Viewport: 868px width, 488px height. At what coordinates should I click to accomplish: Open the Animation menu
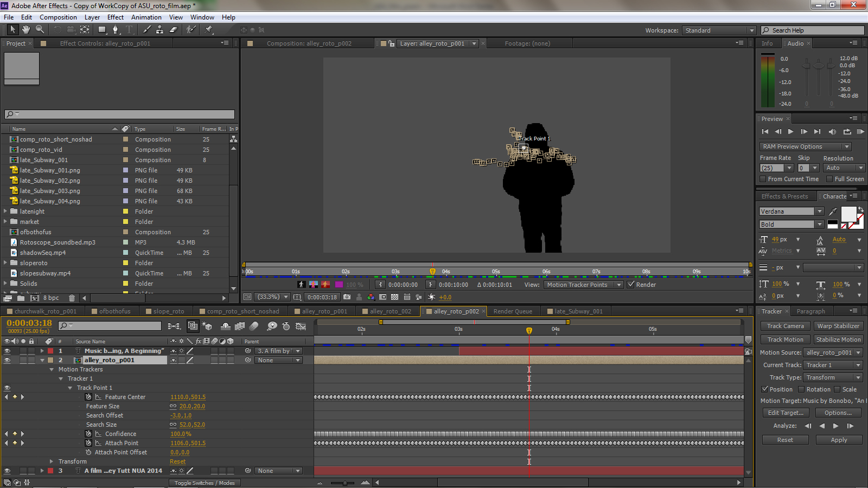click(146, 17)
